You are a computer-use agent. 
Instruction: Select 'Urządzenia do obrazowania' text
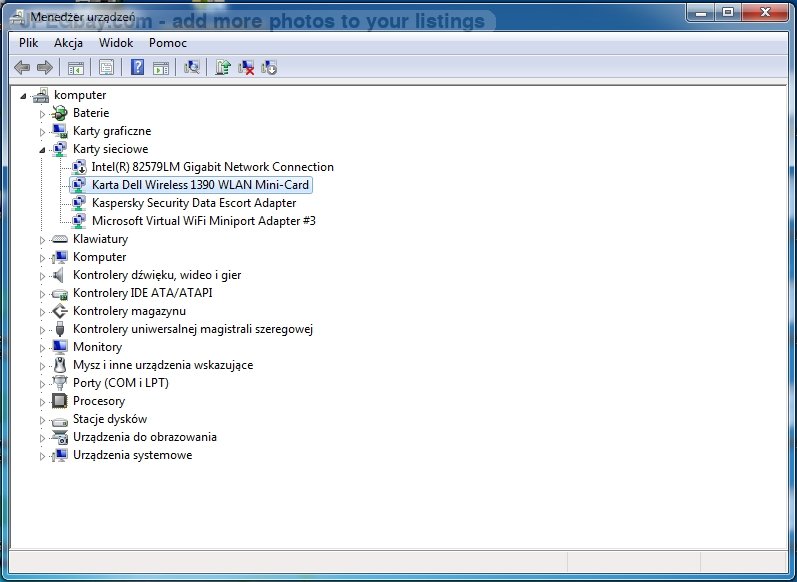pos(144,437)
